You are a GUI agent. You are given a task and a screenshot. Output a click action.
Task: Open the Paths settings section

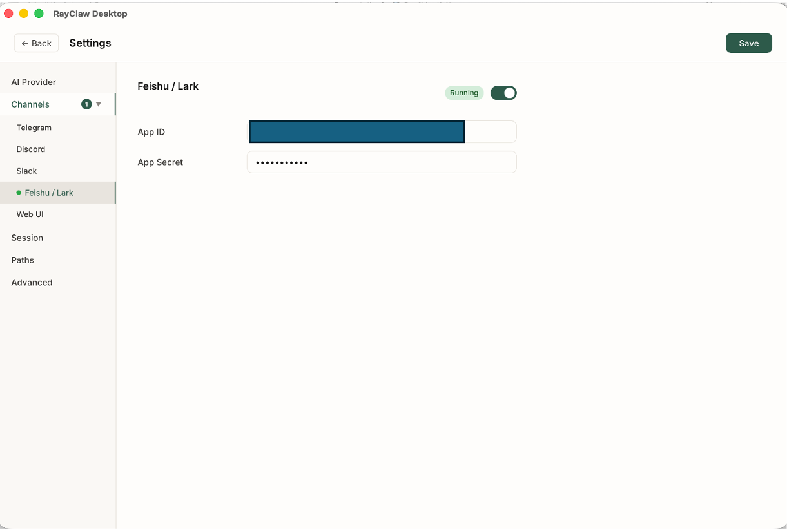tap(22, 260)
